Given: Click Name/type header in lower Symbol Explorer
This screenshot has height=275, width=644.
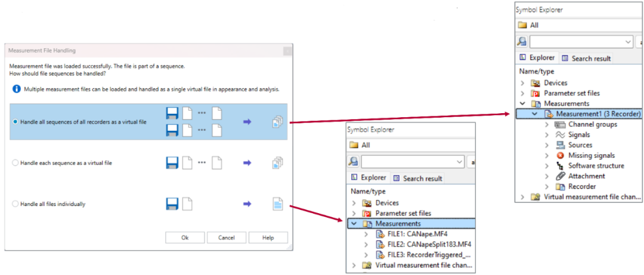Looking at the screenshot, I should point(368,191).
